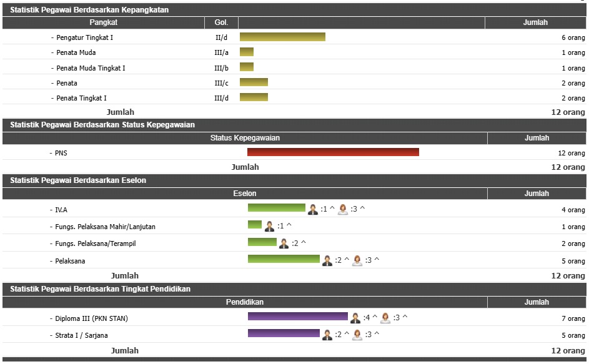Click the Pengatur Tingkat I yellow bar

(x=282, y=37)
